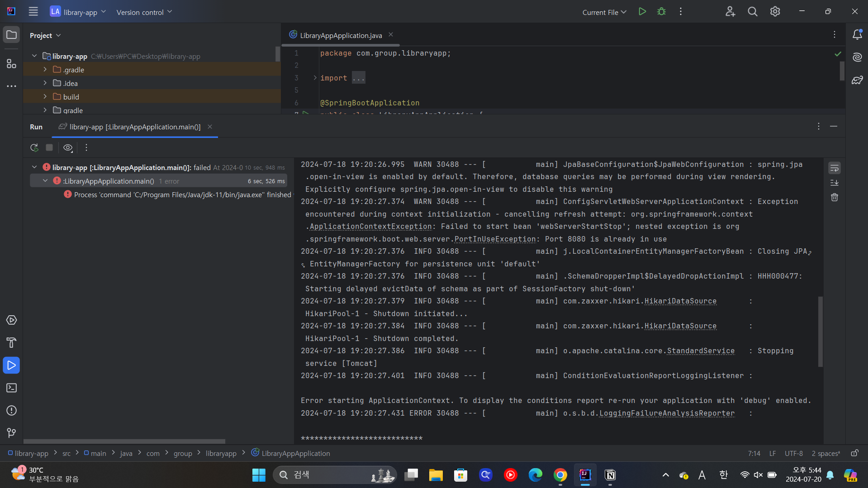Image resolution: width=868 pixels, height=488 pixels.
Task: Open Chrome from the taskbar
Action: (560, 475)
